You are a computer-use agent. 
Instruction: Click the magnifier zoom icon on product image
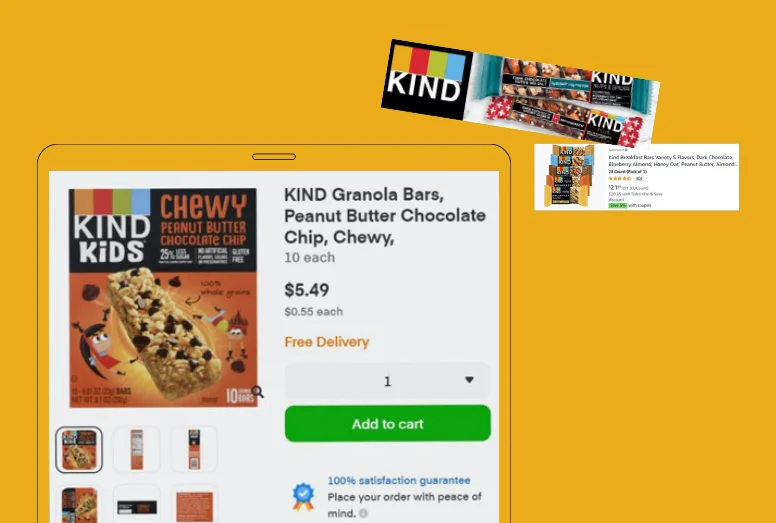(257, 392)
